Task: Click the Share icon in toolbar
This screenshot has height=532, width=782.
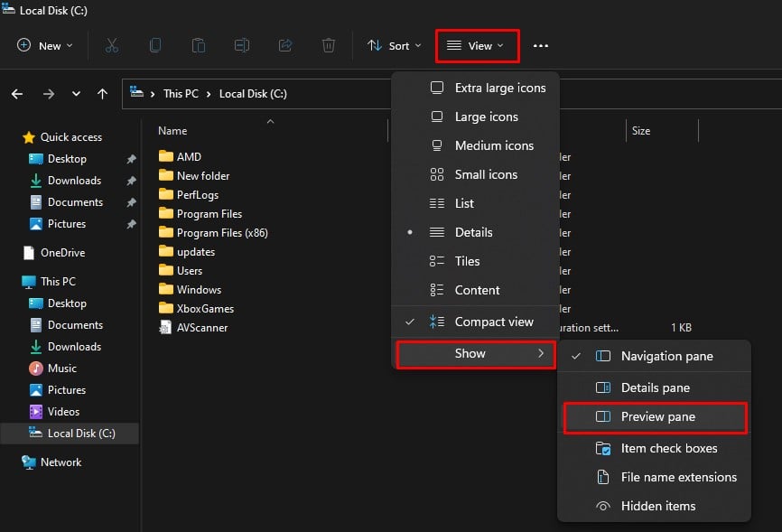Action: pyautogui.click(x=285, y=45)
